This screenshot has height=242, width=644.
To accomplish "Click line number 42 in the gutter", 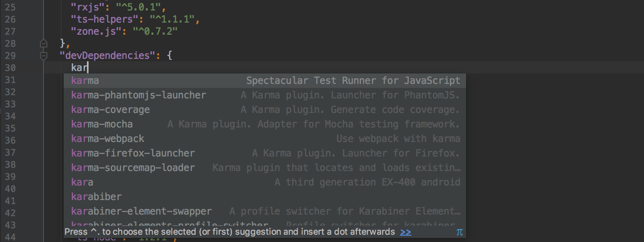I will click(x=10, y=213).
